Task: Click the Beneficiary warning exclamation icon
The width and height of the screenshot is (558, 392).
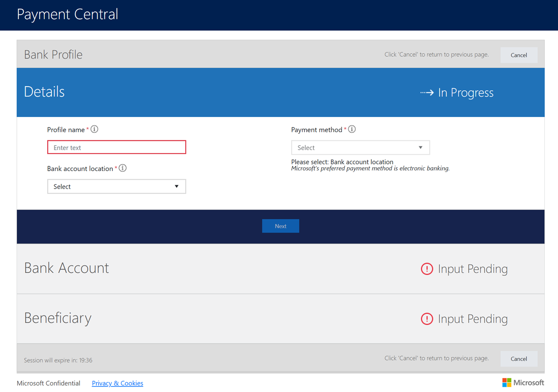Action: coord(427,319)
